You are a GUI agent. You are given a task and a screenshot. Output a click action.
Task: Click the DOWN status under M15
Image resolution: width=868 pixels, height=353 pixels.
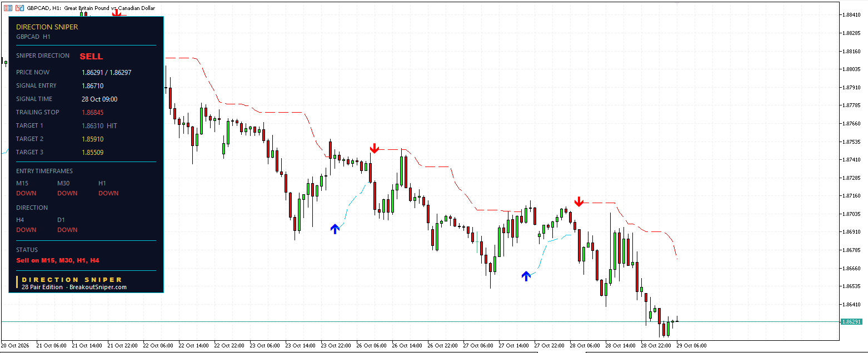(x=26, y=193)
